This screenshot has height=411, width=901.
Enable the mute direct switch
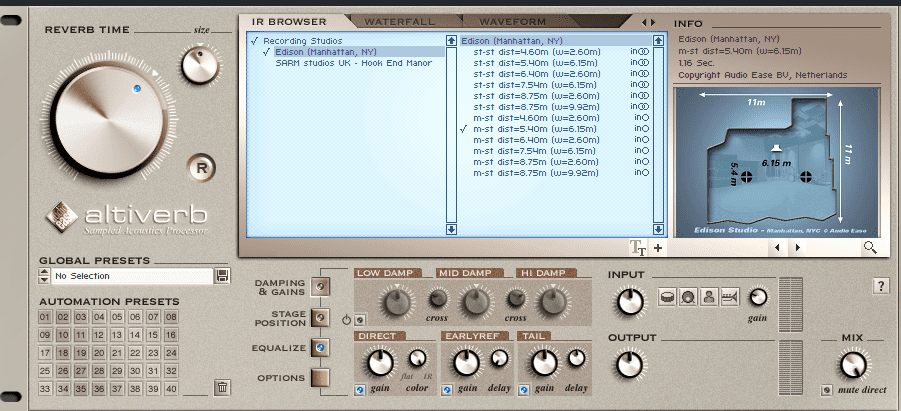tap(826, 390)
